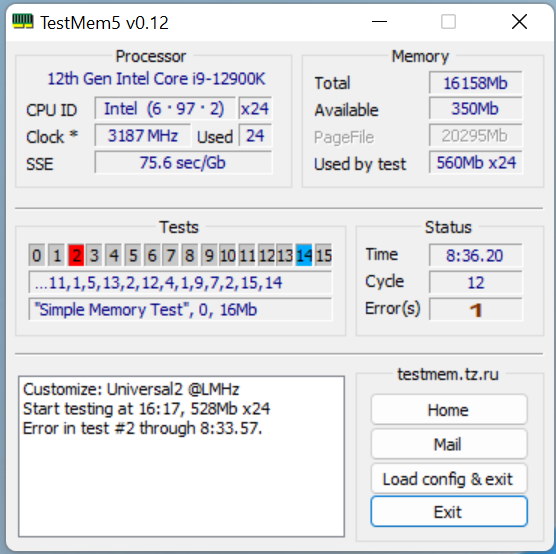The image size is (556, 554).
Task: Click the Used by test value 560Mb x24
Action: pos(475,162)
